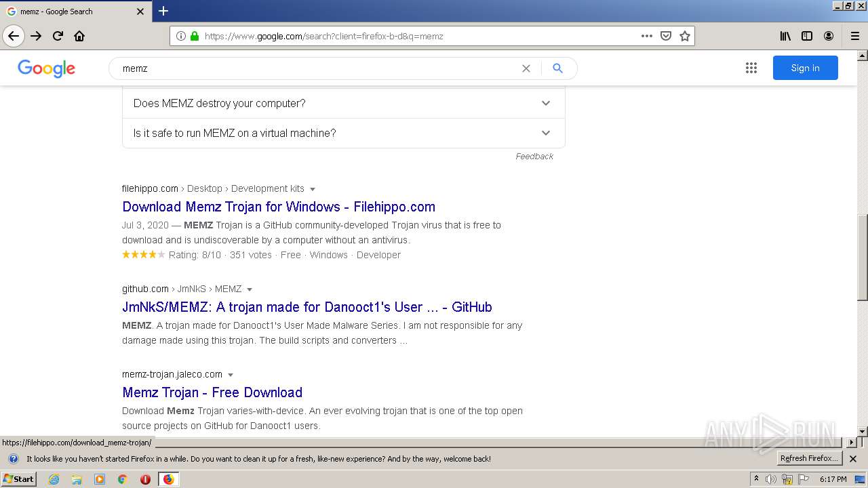Viewport: 868px width, 488px height.
Task: Open the media player taskbar icon
Action: tap(100, 479)
